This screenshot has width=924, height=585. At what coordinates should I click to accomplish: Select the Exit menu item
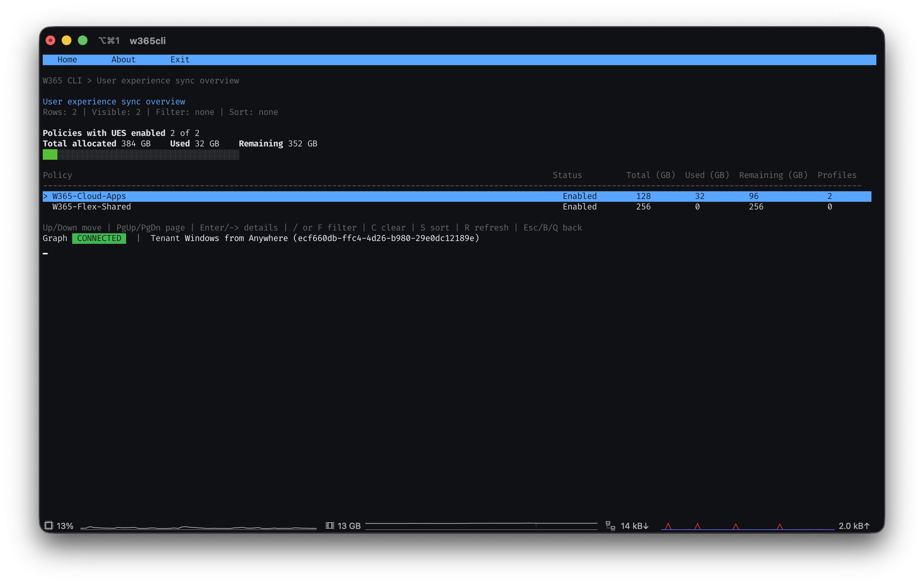180,60
